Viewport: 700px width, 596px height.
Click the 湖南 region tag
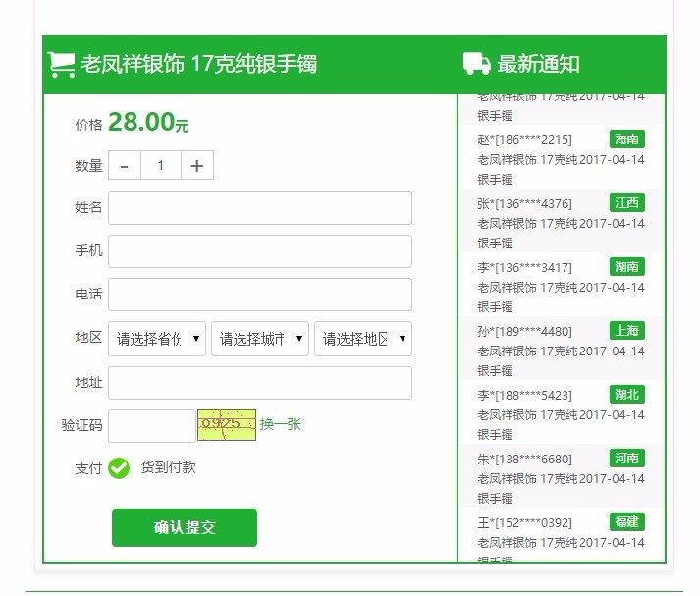pyautogui.click(x=627, y=267)
